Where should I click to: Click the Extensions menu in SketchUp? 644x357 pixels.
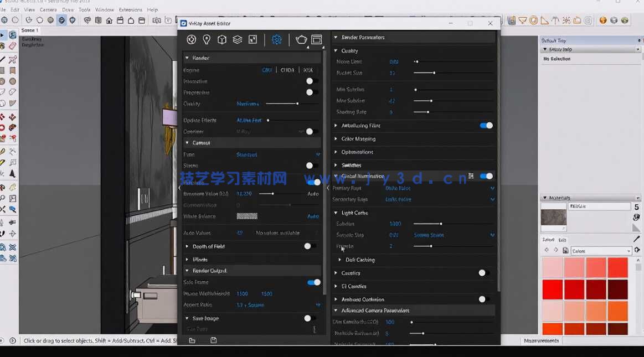point(130,9)
